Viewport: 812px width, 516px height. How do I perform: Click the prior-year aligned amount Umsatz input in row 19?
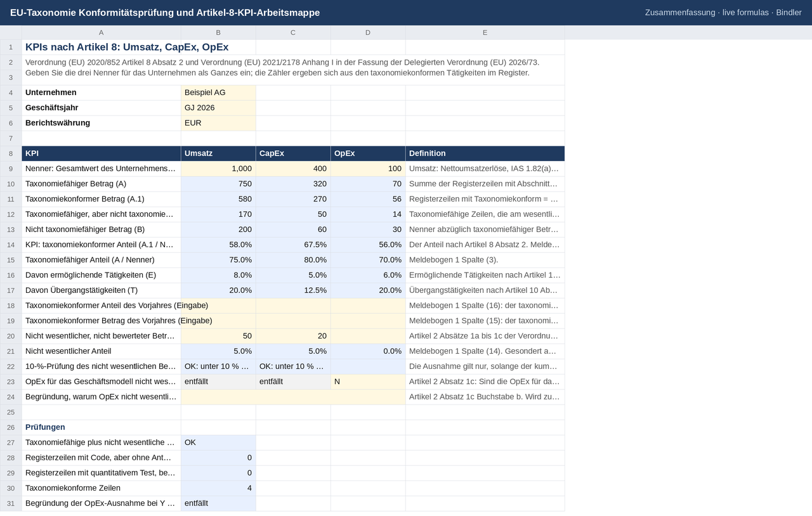click(218, 321)
